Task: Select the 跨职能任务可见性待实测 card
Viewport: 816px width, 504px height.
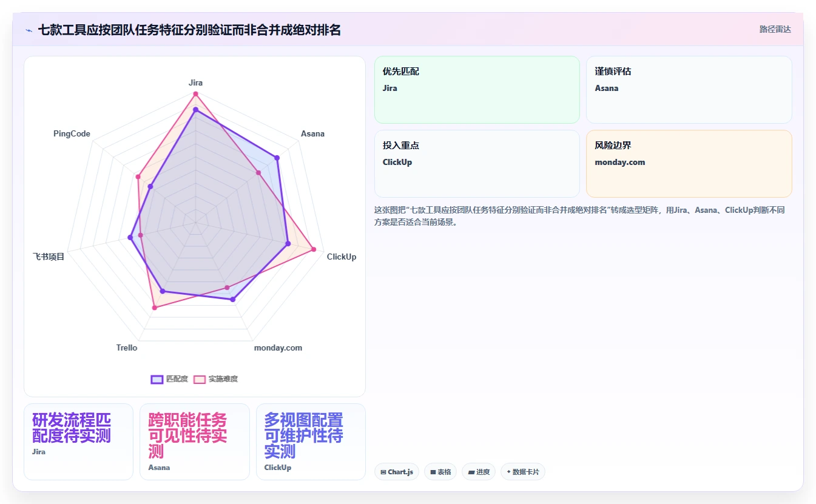Action: point(195,442)
